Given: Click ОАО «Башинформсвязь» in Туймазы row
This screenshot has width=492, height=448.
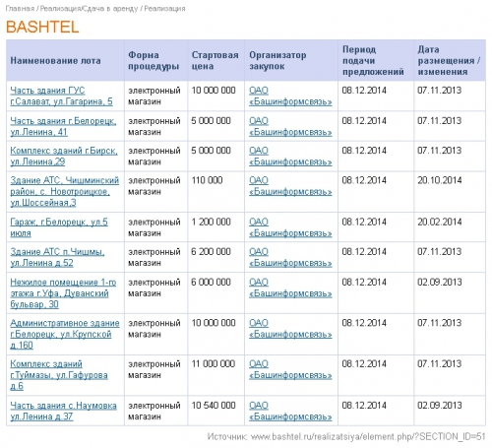Looking at the screenshot, I should 290,369.
